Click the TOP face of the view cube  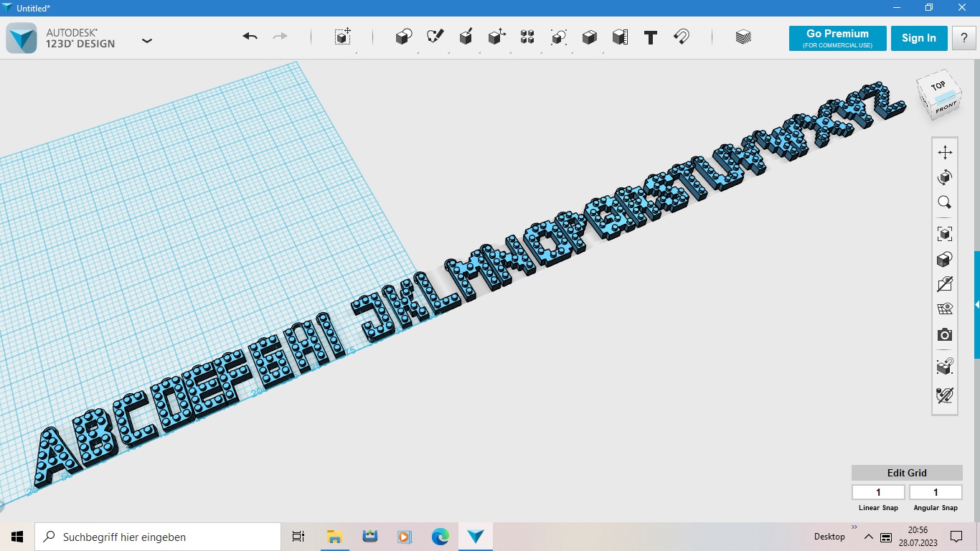click(x=938, y=86)
